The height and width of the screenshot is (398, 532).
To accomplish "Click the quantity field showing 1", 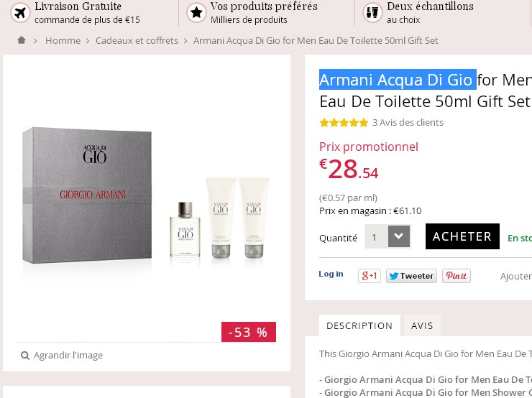I will tap(376, 236).
